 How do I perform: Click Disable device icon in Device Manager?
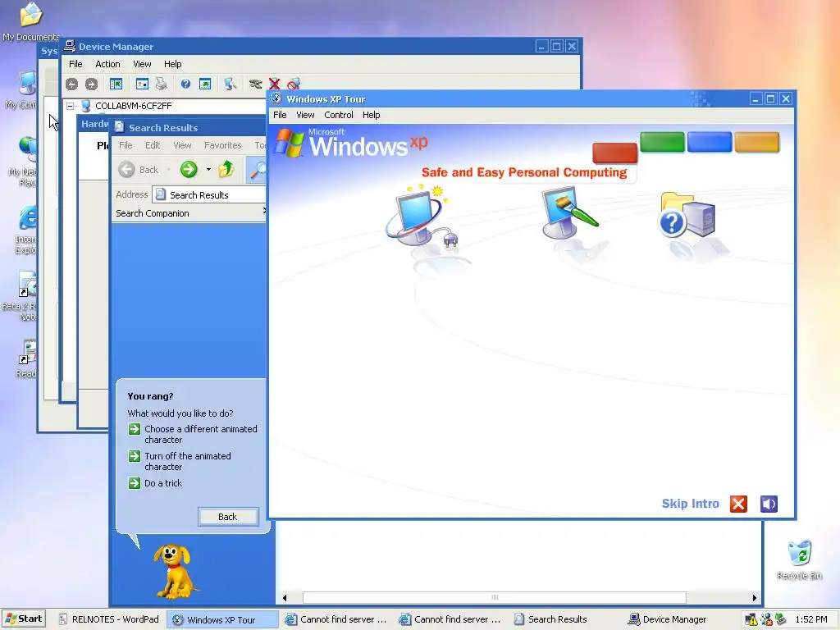click(293, 84)
